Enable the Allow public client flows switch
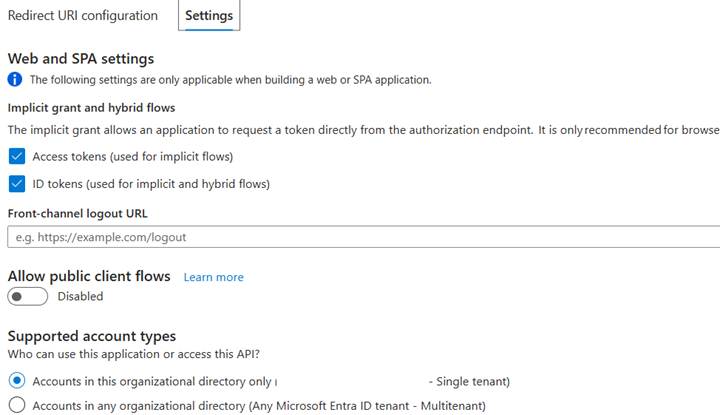The image size is (720, 415). 27,296
